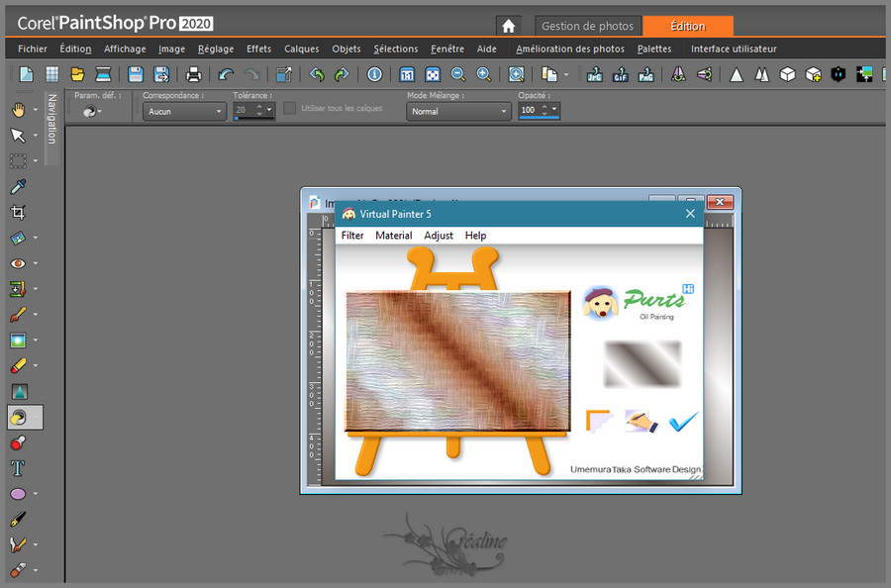Select the Pan hand tool
Image resolution: width=891 pixels, height=588 pixels.
18,109
